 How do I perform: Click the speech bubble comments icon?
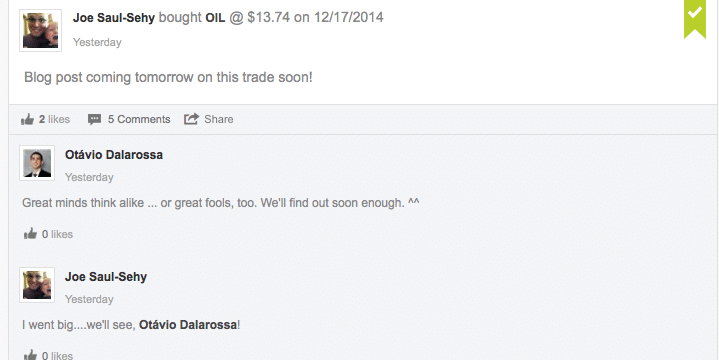point(94,119)
